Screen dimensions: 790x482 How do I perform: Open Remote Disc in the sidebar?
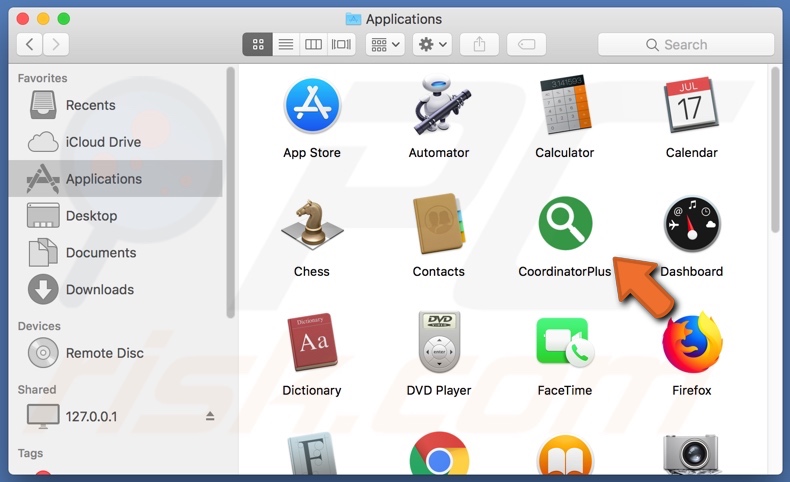[116, 353]
